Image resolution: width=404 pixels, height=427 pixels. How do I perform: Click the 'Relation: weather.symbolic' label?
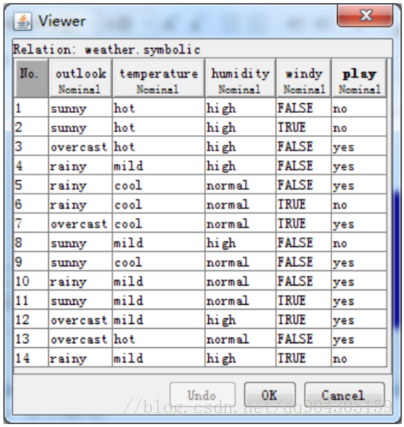(107, 50)
